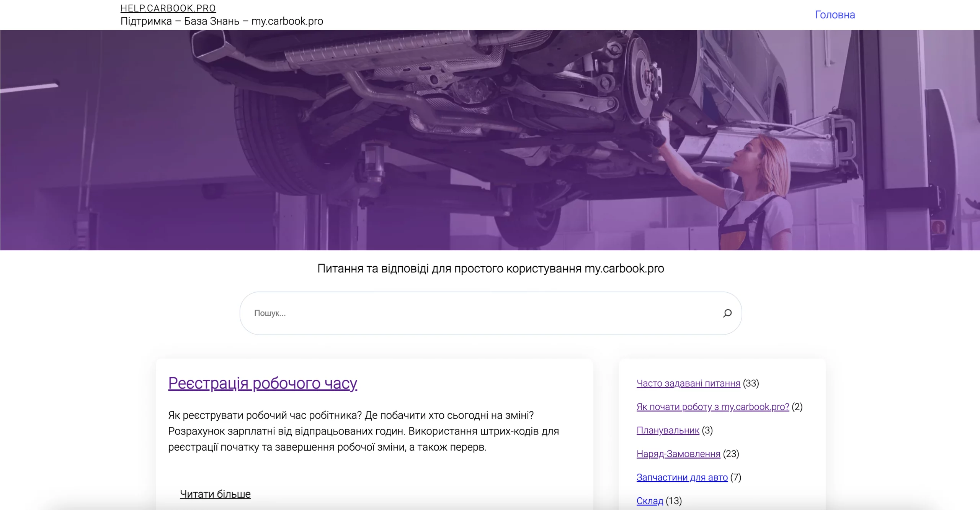Viewport: 980px width, 510px height.
Task: Go to Головна menu item
Action: 835,15
